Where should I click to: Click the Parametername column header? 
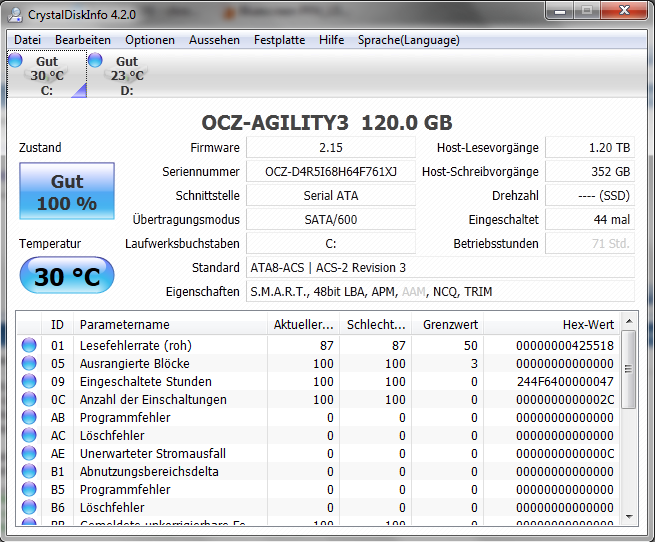coord(170,325)
